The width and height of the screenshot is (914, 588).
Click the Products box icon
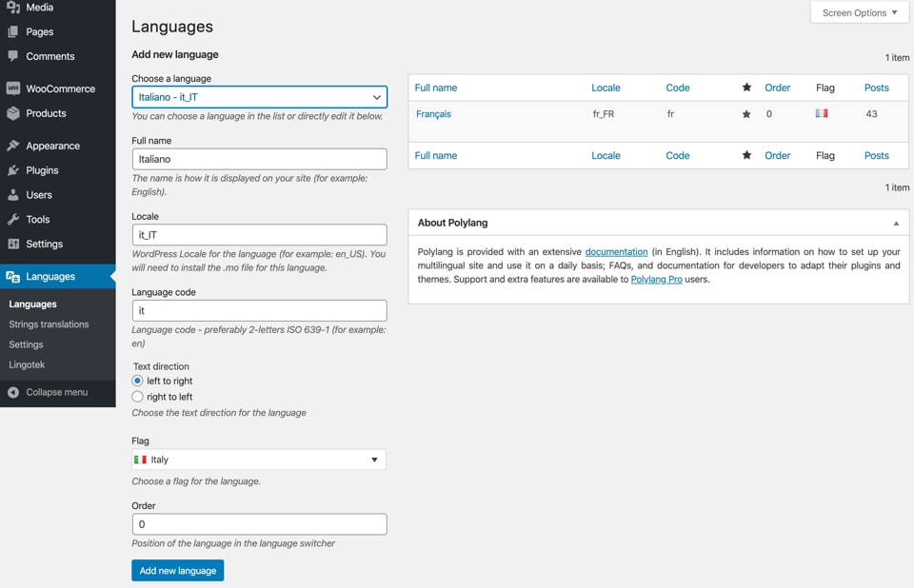pyautogui.click(x=13, y=113)
